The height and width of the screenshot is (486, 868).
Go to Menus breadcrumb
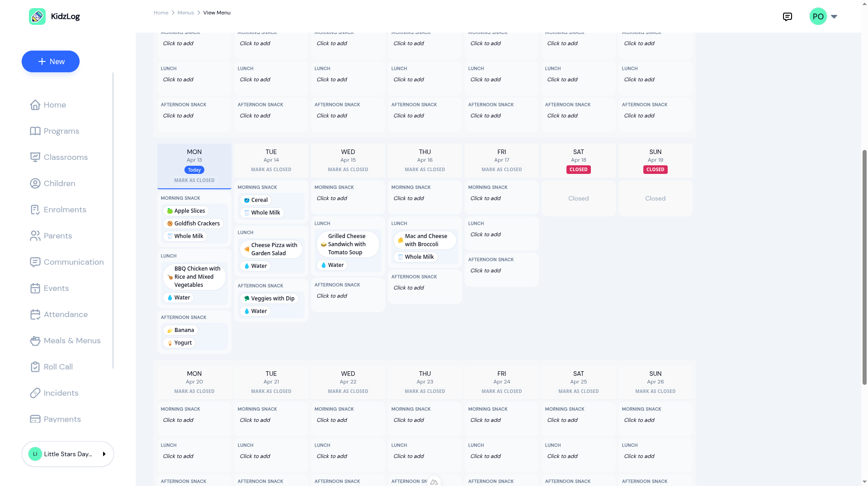pos(186,13)
